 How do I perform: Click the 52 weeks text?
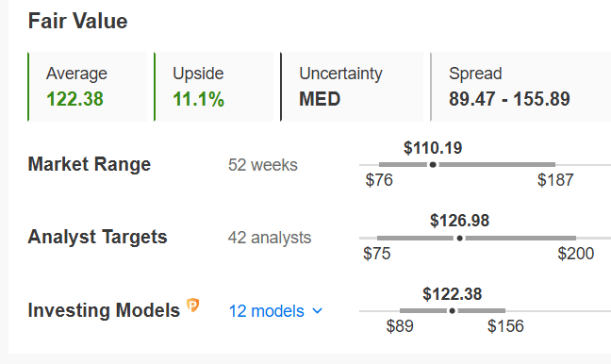pos(263,165)
